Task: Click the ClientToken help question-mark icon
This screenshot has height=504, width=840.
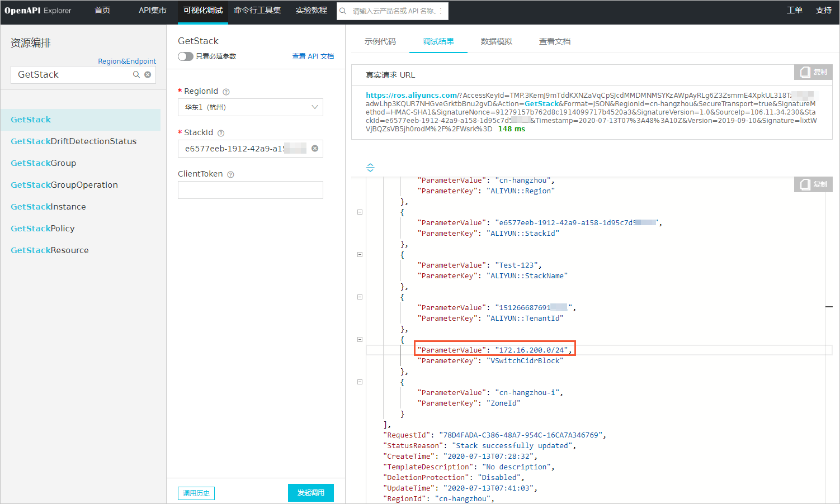Action: [x=230, y=174]
